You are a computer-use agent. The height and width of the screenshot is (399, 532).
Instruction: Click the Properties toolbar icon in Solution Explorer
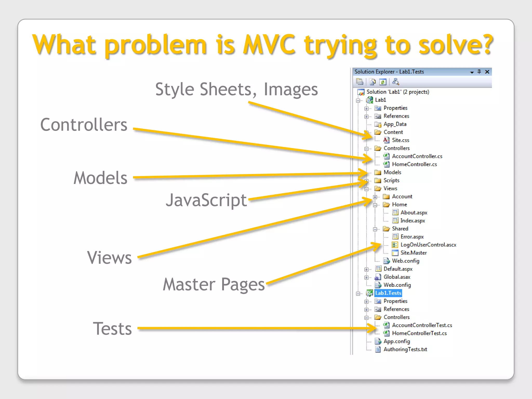point(360,82)
